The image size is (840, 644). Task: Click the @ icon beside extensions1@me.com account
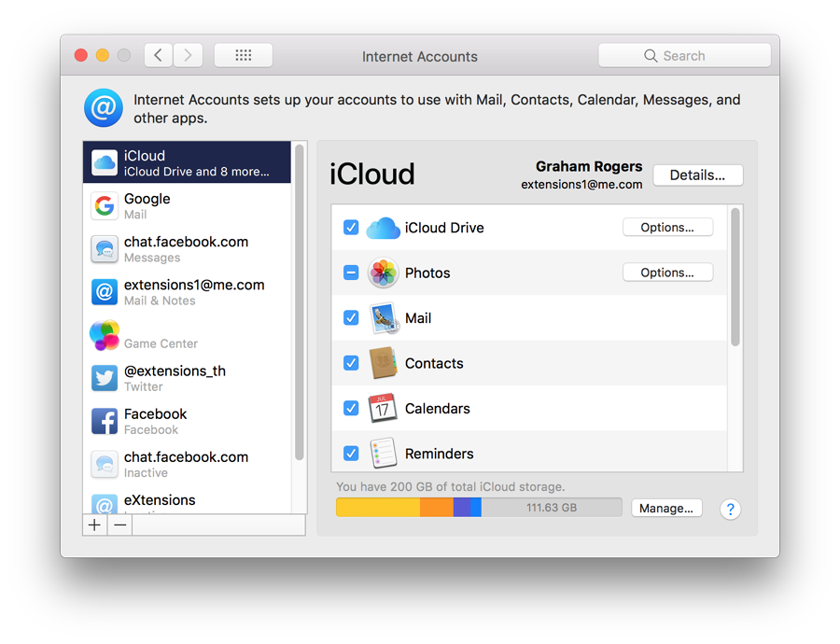coord(104,292)
